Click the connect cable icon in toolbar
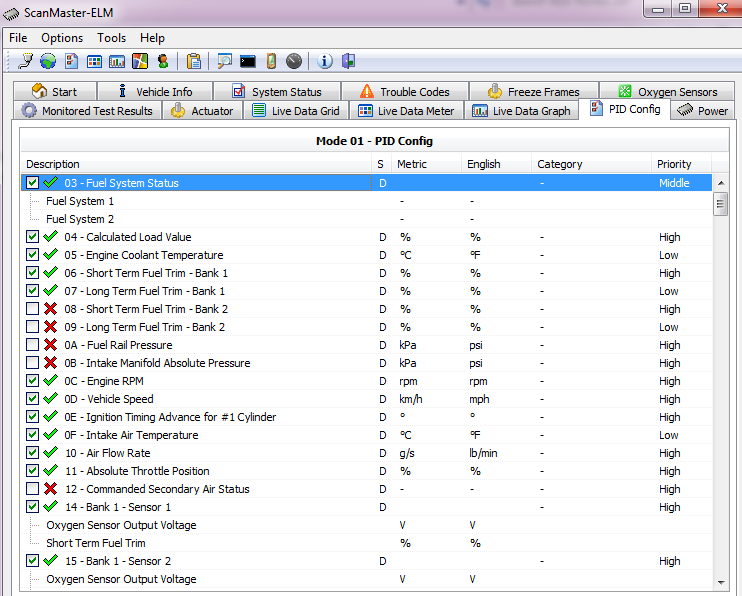The image size is (742, 596). point(26,62)
